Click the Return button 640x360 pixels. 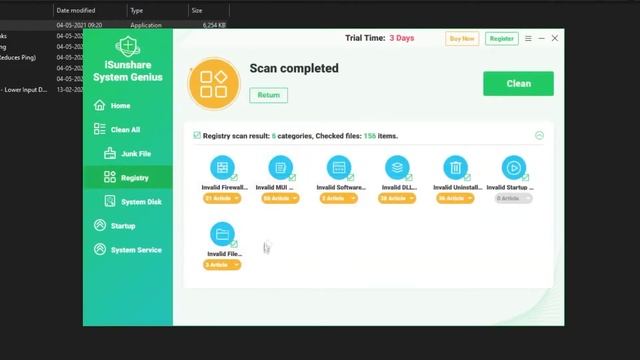coord(269,95)
